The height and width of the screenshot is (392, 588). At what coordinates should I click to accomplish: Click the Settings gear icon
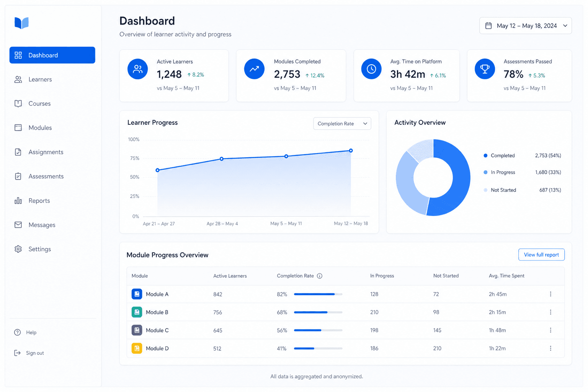pyautogui.click(x=18, y=249)
